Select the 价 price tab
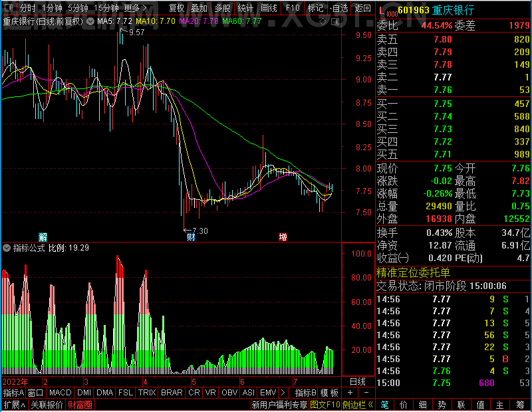Image resolution: width=532 pixels, height=412 pixels. pos(404,405)
